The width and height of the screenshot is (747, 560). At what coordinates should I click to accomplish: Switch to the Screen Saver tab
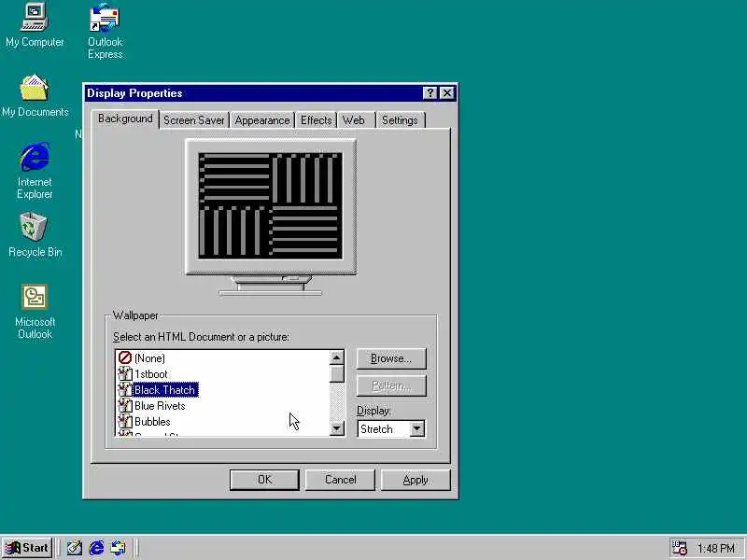tap(194, 120)
